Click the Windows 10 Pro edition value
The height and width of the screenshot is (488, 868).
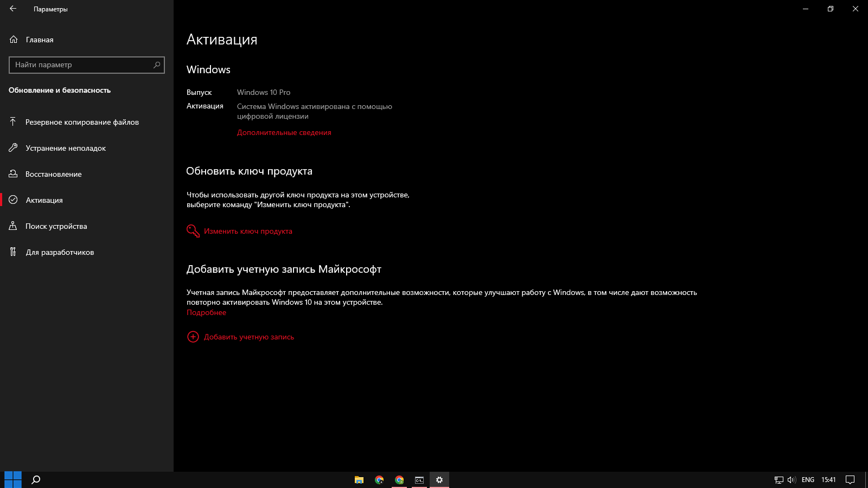point(264,93)
